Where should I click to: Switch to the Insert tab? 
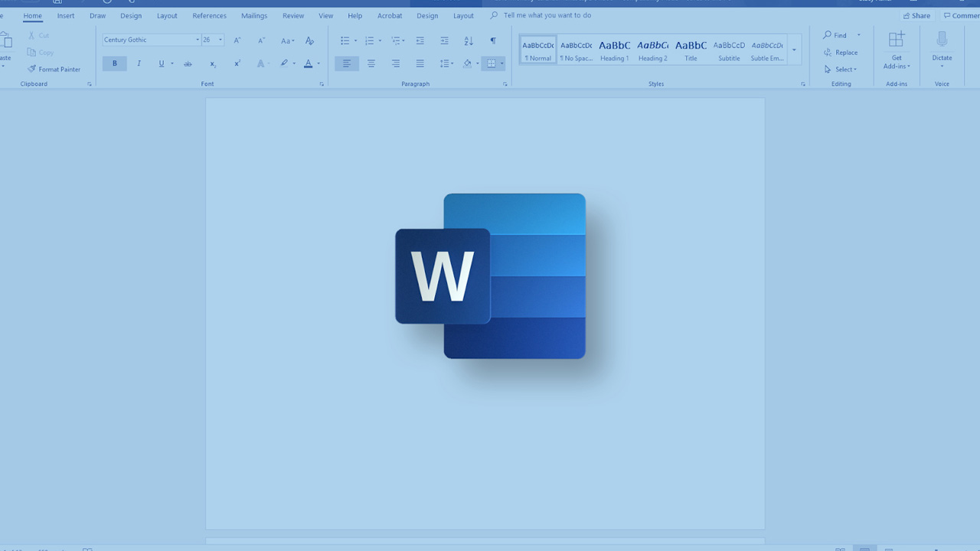66,15
